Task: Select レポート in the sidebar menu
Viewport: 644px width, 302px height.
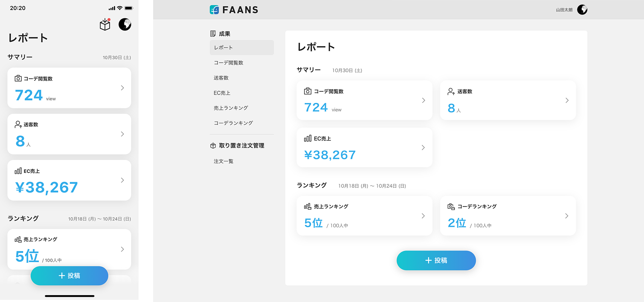Action: pos(241,47)
